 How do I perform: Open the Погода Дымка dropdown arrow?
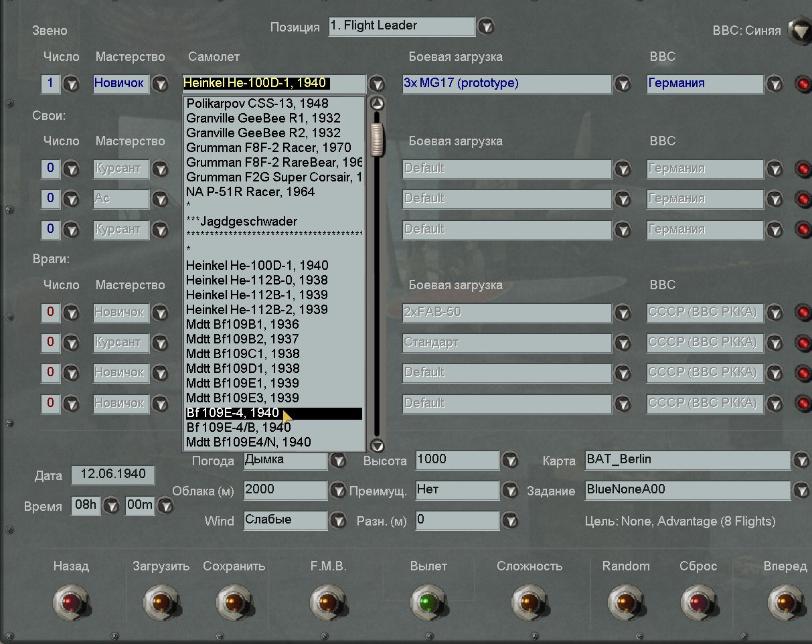tap(338, 461)
